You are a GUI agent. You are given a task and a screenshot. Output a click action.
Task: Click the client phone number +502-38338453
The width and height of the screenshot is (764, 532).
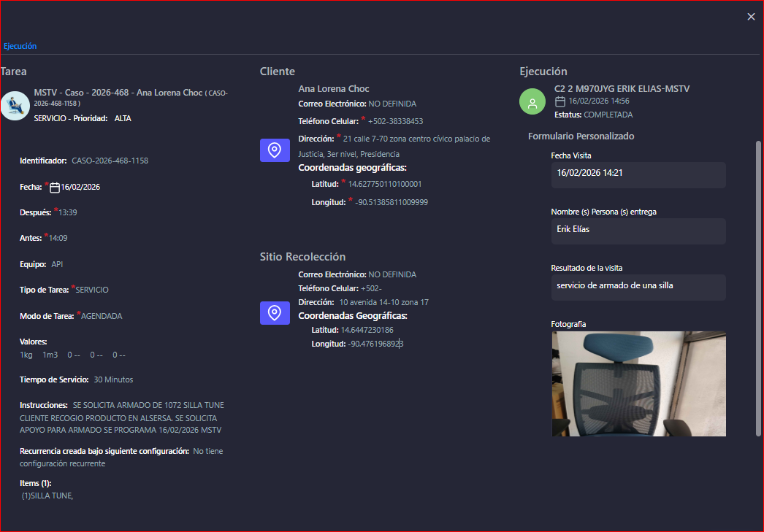(395, 121)
